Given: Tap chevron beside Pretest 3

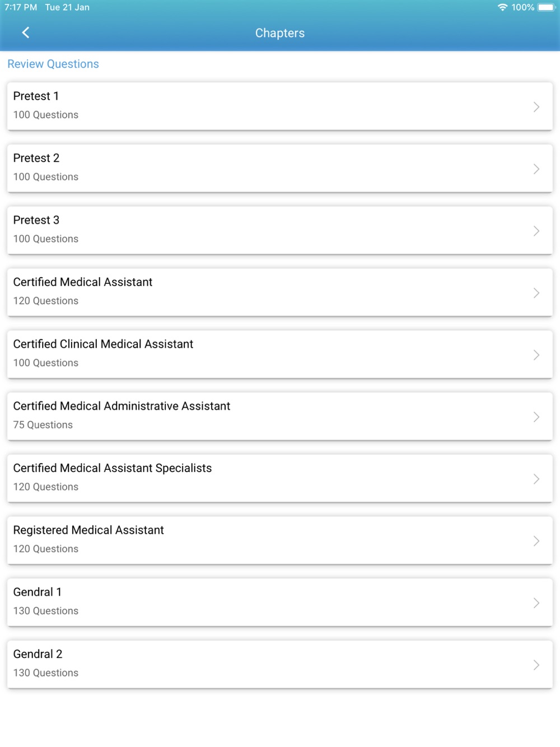Looking at the screenshot, I should [536, 231].
